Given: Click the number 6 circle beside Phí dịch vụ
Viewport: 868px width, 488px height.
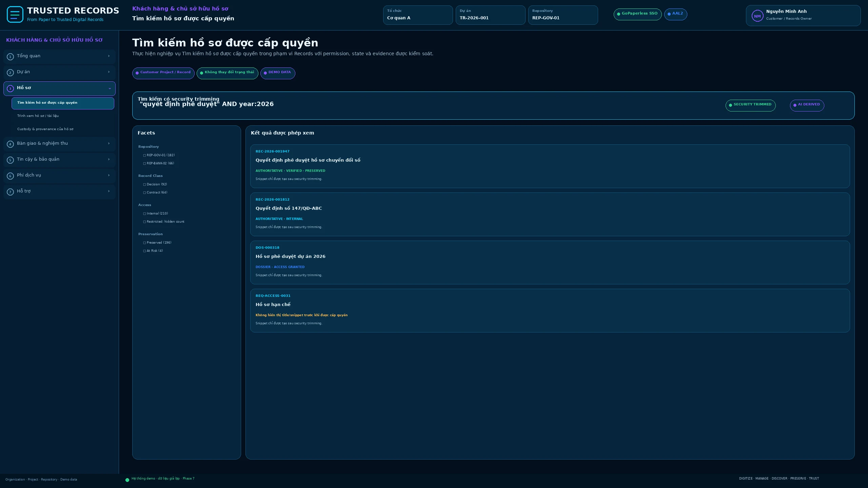Looking at the screenshot, I should tap(10, 176).
